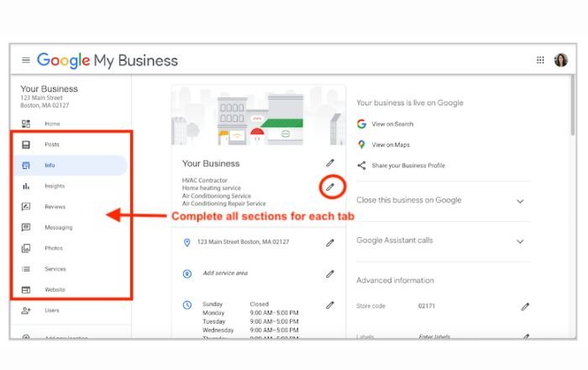Edit the business name with the pencil
Image resolution: width=588 pixels, height=370 pixels.
point(330,163)
